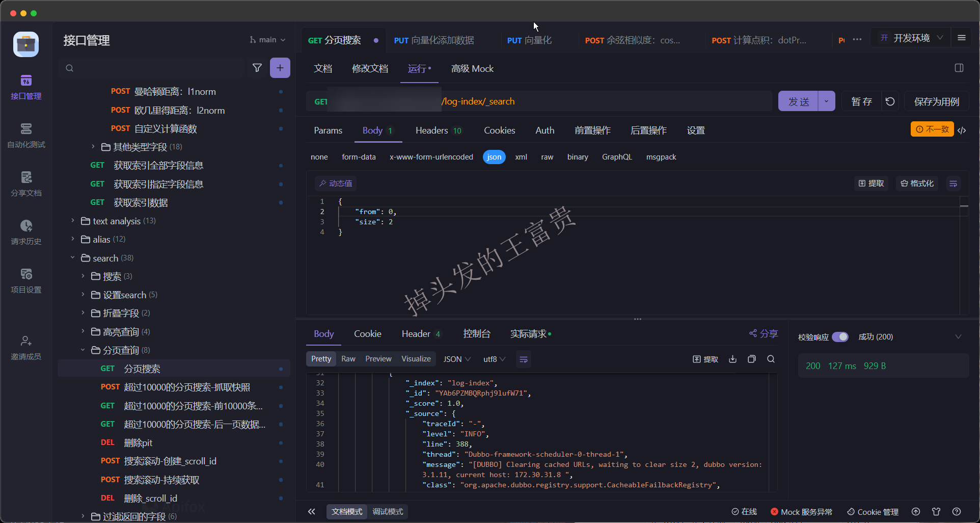Click the hamburger menu icon top right
Viewport: 980px width, 523px height.
click(x=962, y=38)
